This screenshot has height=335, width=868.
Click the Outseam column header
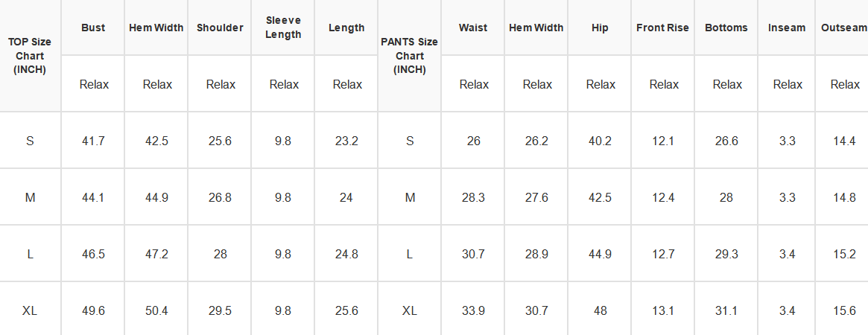(x=842, y=28)
